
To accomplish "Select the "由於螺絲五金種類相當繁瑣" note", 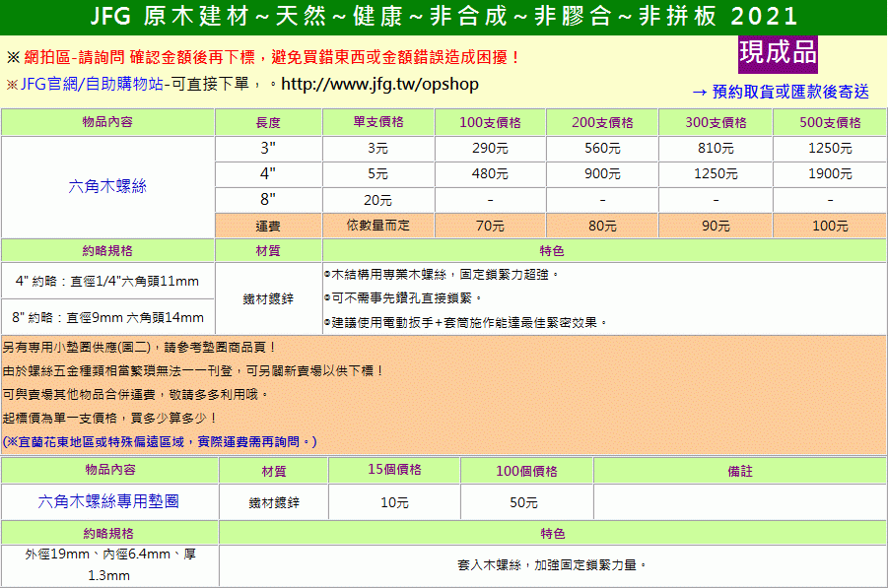I will click(193, 371).
